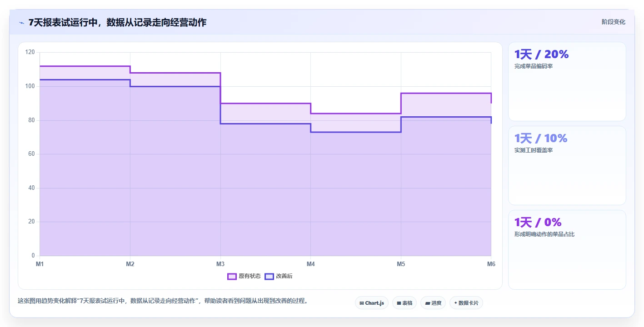Click the 实测工时覆盖率 label

tap(534, 150)
